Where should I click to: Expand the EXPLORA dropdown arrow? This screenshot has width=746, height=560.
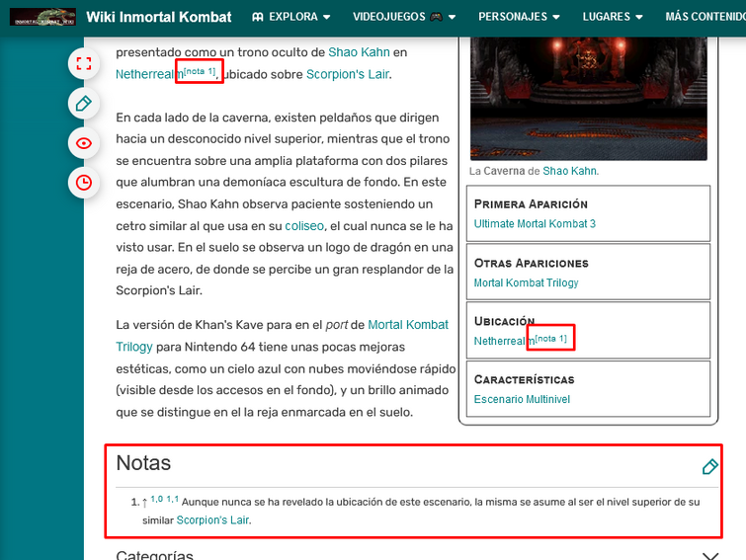(327, 17)
